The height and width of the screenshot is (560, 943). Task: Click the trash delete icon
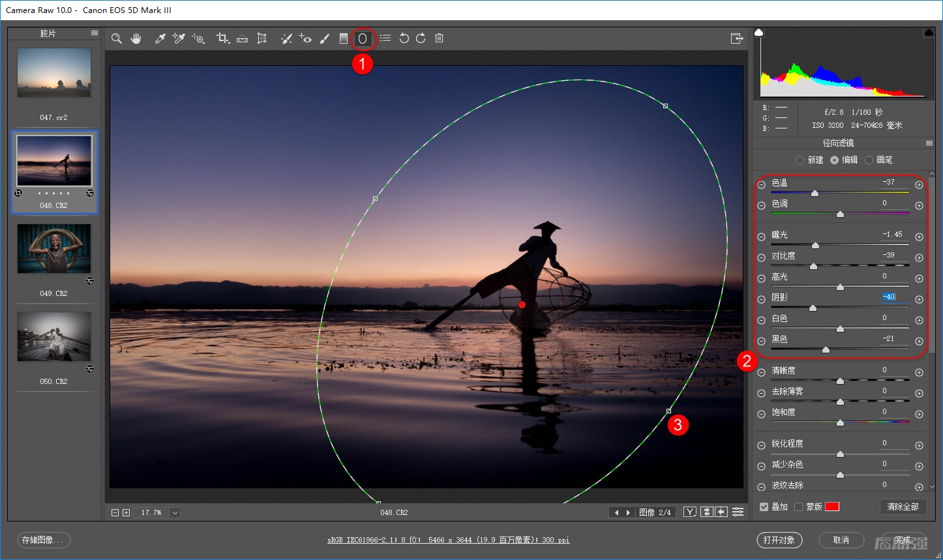(440, 38)
